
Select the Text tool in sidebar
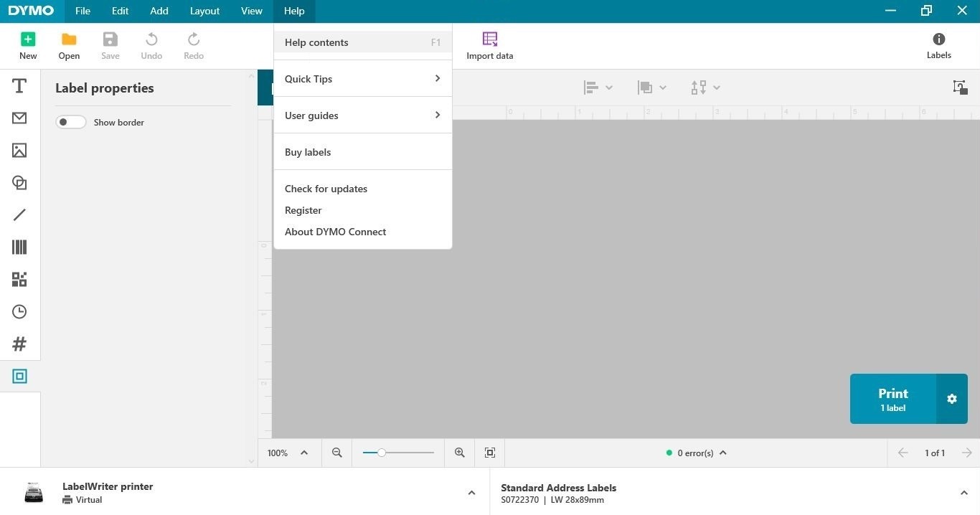pos(19,86)
